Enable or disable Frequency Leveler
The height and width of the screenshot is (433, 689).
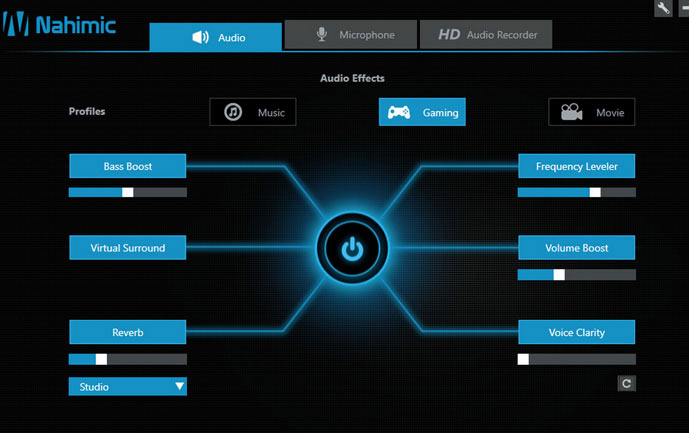click(576, 166)
